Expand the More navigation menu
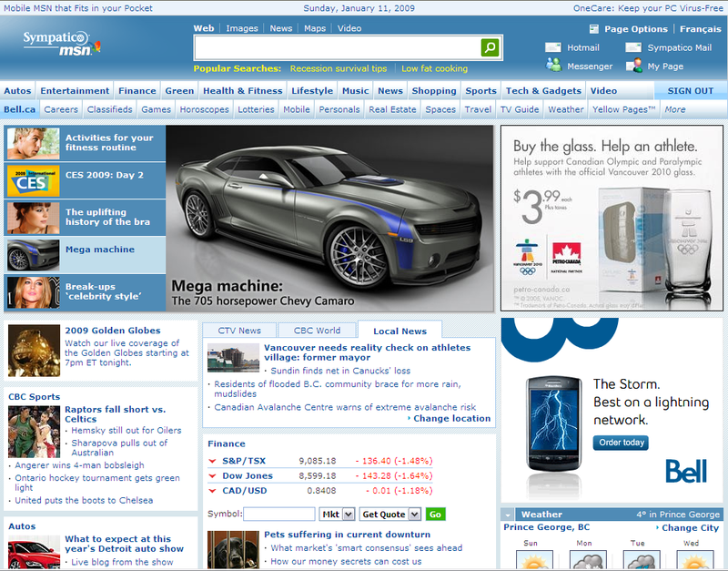The image size is (728, 571). click(x=674, y=109)
